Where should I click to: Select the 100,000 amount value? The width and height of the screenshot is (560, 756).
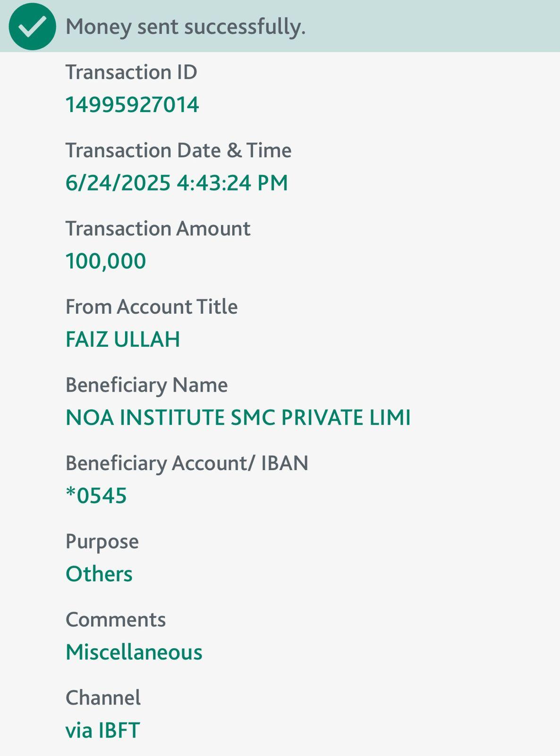point(106,261)
